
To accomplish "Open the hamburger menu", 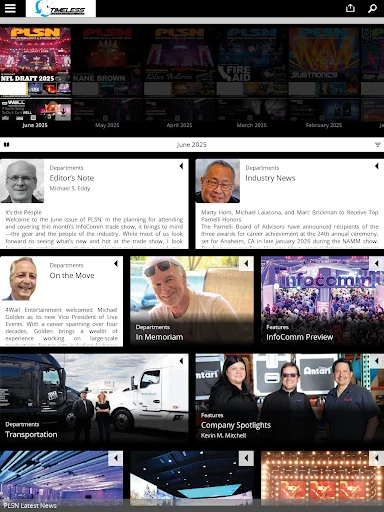I will tap(10, 8).
